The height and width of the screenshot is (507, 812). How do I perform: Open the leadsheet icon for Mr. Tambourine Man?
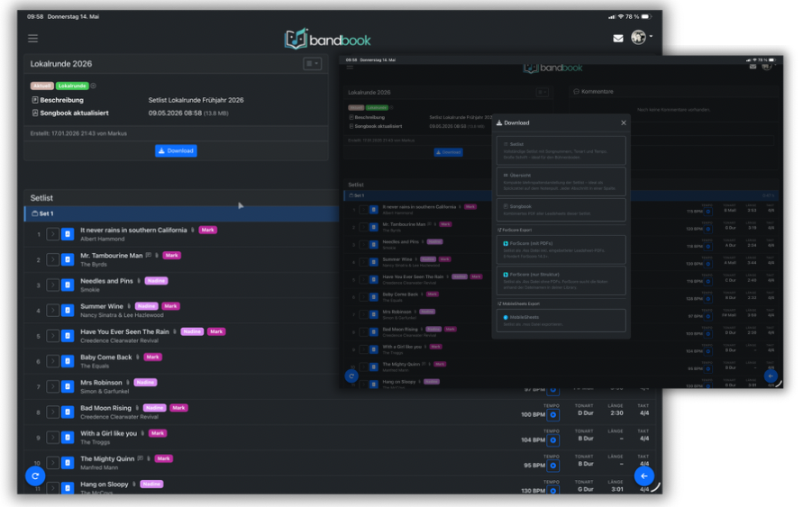coord(68,259)
